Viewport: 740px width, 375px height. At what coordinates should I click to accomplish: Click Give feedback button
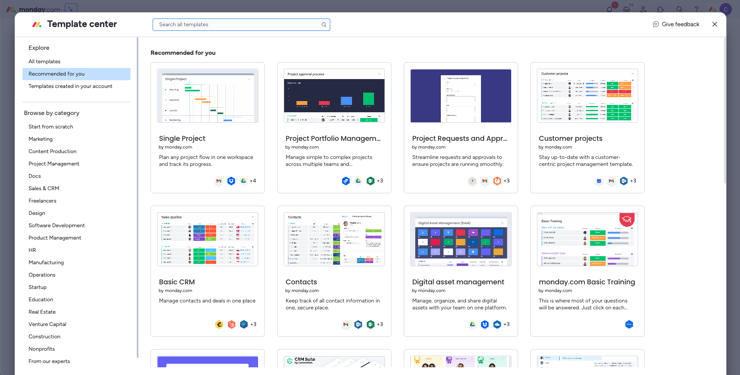(676, 25)
